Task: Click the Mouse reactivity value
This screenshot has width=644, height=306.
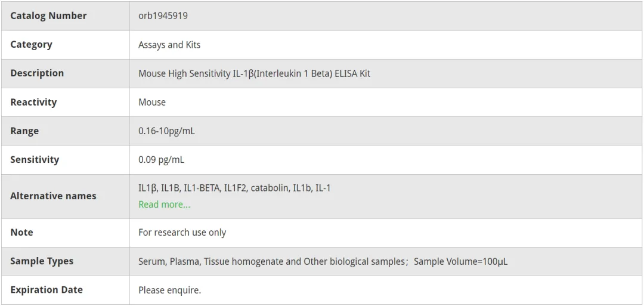Action: click(152, 102)
